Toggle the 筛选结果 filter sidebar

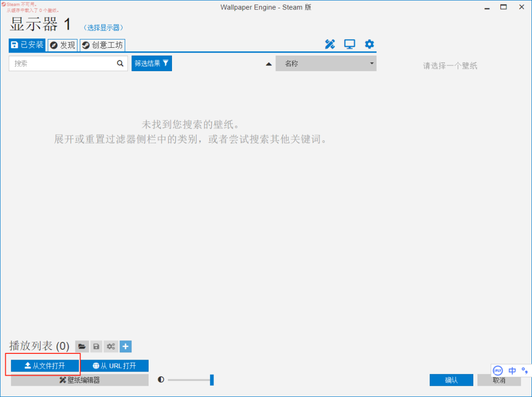(x=152, y=63)
